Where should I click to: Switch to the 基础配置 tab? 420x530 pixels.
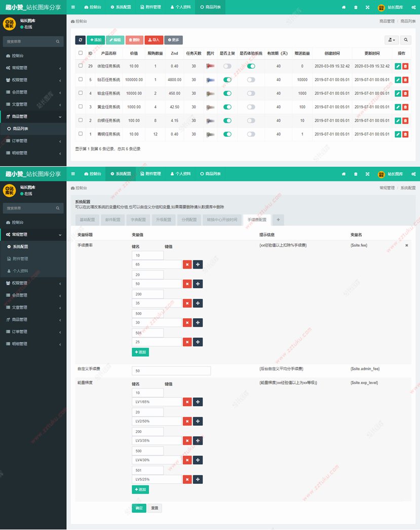click(87, 220)
